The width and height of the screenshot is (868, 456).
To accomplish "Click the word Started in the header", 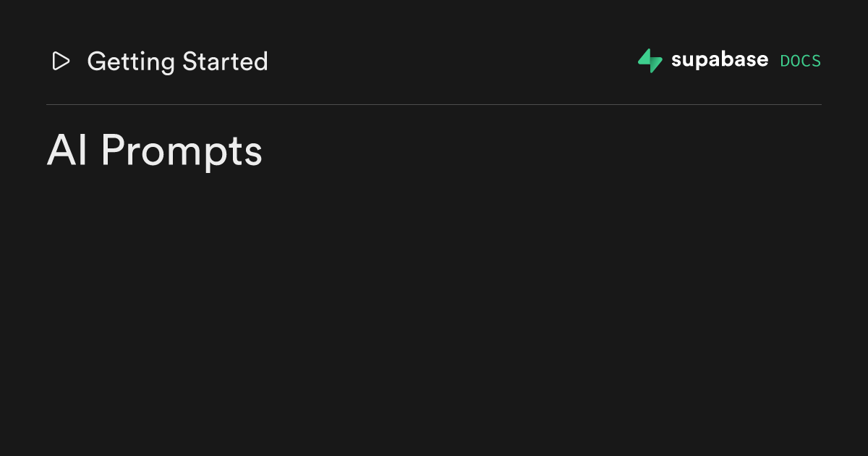I will [x=225, y=61].
